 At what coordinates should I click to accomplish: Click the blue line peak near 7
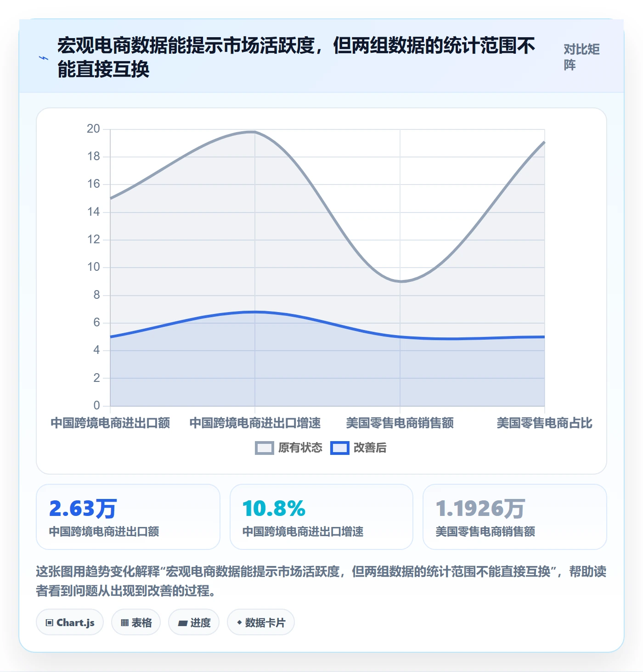click(255, 312)
